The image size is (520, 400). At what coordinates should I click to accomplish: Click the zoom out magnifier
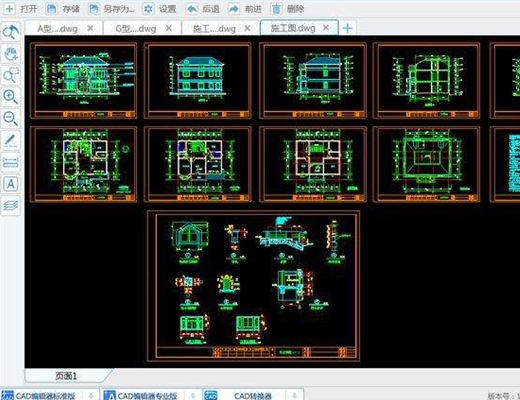point(11,118)
